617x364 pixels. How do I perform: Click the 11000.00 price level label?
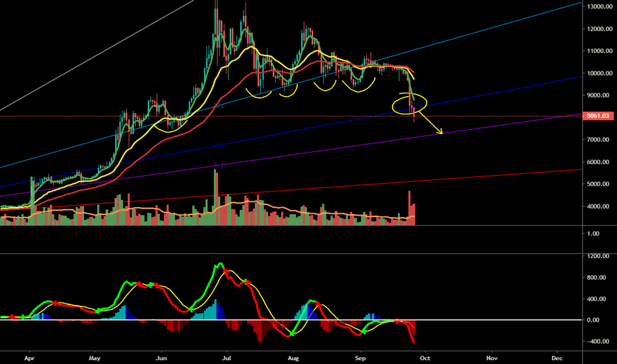(x=600, y=51)
